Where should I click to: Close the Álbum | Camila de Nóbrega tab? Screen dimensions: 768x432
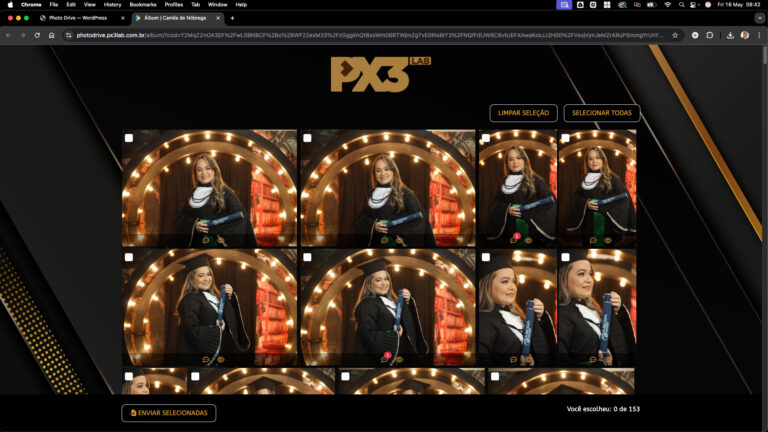218,18
